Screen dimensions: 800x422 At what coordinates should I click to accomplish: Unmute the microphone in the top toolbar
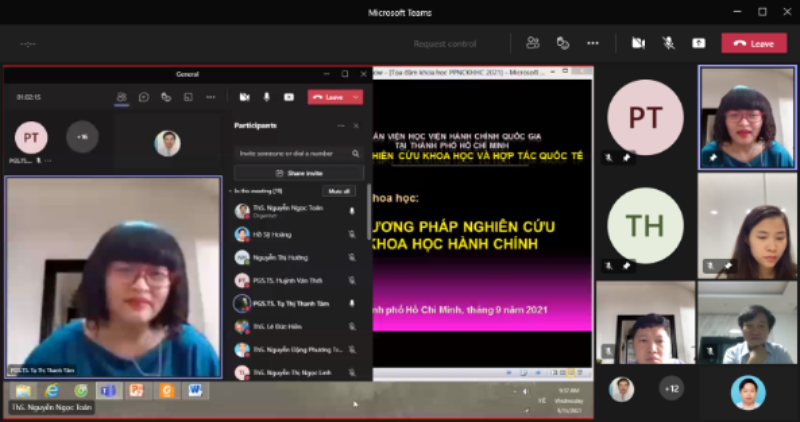click(668, 43)
